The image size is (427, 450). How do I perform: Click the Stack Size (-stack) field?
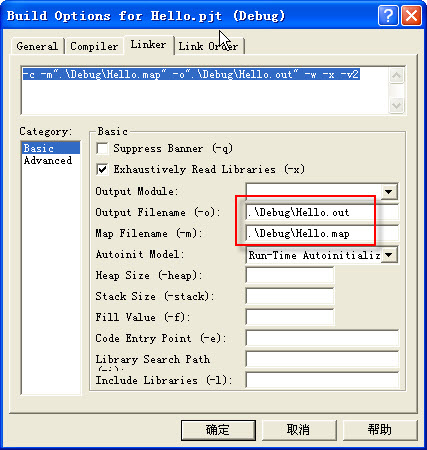point(290,296)
